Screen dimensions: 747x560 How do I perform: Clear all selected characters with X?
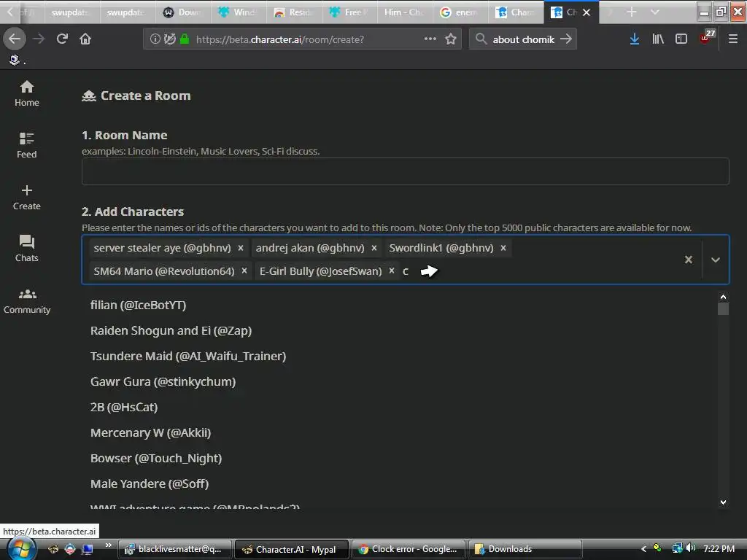[689, 260]
